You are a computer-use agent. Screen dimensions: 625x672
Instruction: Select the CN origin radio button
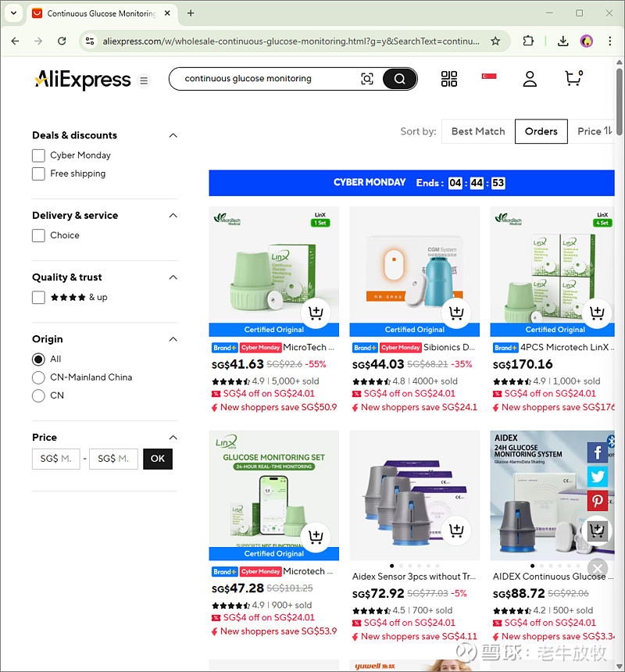tap(38, 395)
